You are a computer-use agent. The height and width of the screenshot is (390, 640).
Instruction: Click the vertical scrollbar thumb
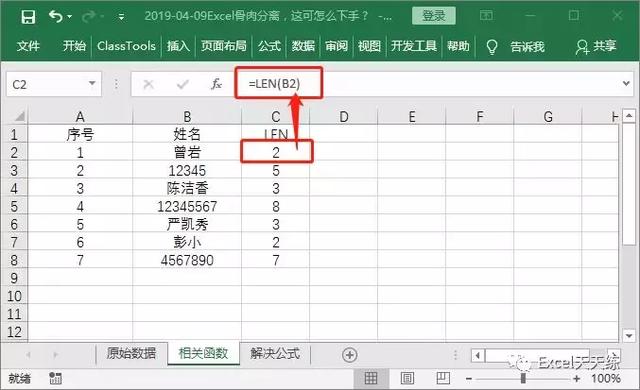(629, 184)
